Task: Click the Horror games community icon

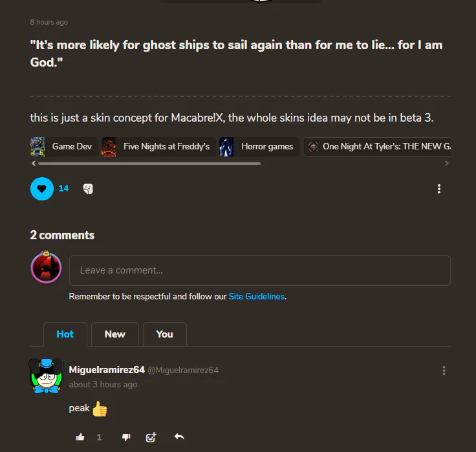Action: [x=226, y=147]
